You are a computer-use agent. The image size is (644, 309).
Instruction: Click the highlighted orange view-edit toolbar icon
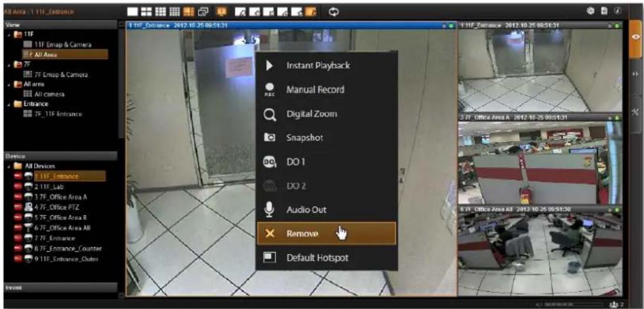point(312,12)
